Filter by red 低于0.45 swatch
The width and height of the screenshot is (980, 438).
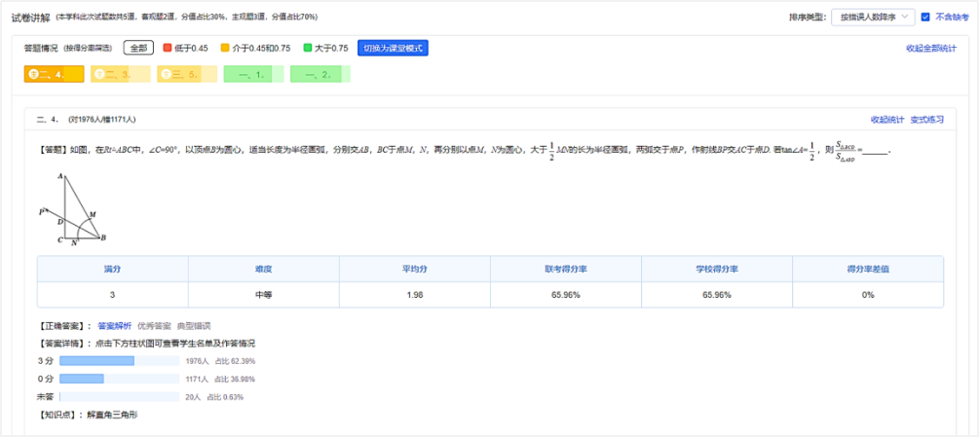coord(167,48)
